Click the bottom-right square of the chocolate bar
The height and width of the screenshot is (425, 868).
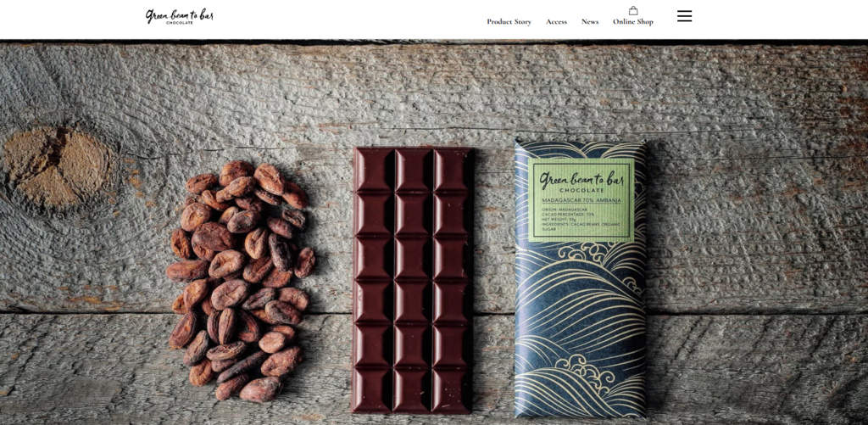pyautogui.click(x=452, y=390)
